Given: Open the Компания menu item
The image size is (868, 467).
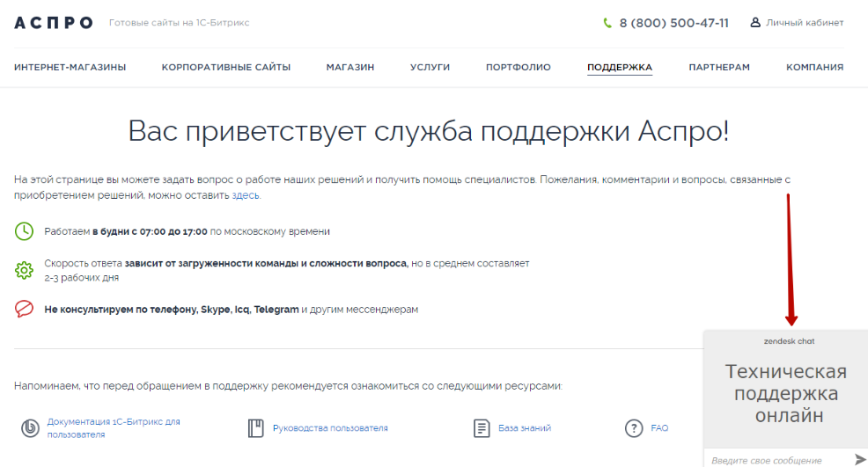Looking at the screenshot, I should pyautogui.click(x=815, y=67).
